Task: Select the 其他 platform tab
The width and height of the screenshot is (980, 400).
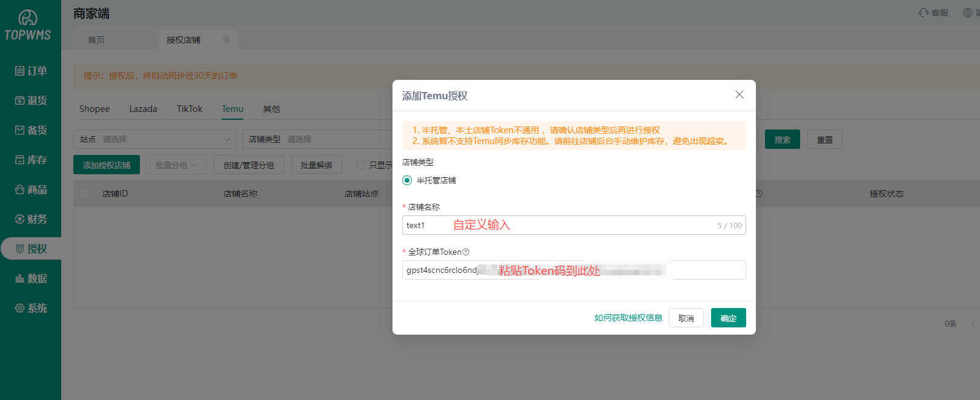Action: tap(271, 109)
